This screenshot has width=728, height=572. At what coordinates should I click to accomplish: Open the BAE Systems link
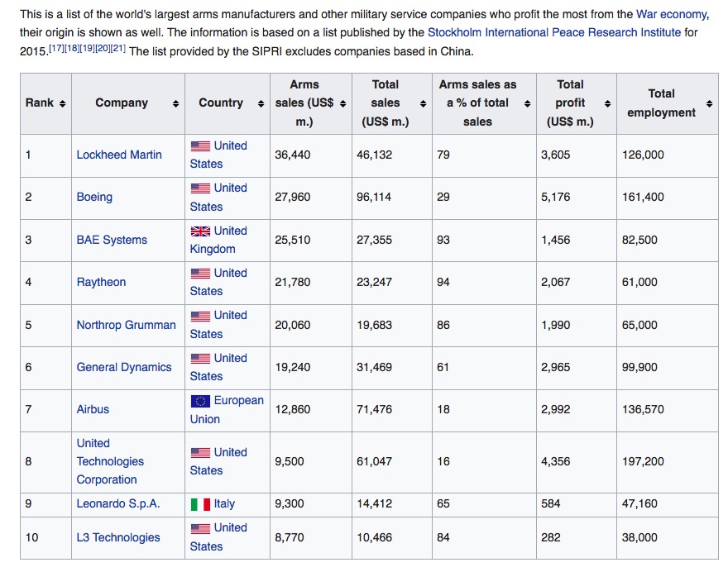click(112, 240)
